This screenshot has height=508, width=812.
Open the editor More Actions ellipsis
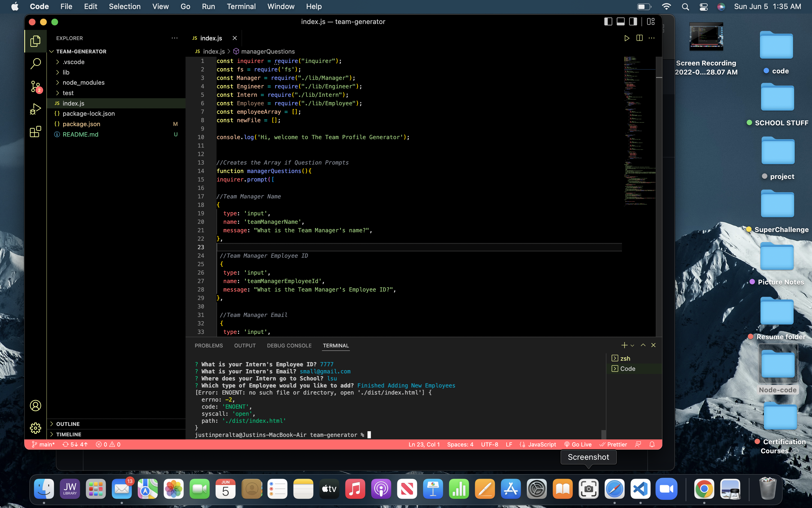[x=652, y=38]
